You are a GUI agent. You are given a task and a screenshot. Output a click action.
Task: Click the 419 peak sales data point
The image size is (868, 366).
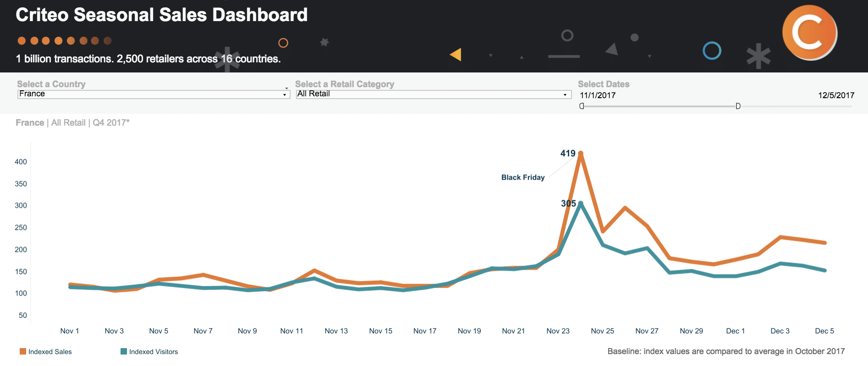pyautogui.click(x=581, y=153)
